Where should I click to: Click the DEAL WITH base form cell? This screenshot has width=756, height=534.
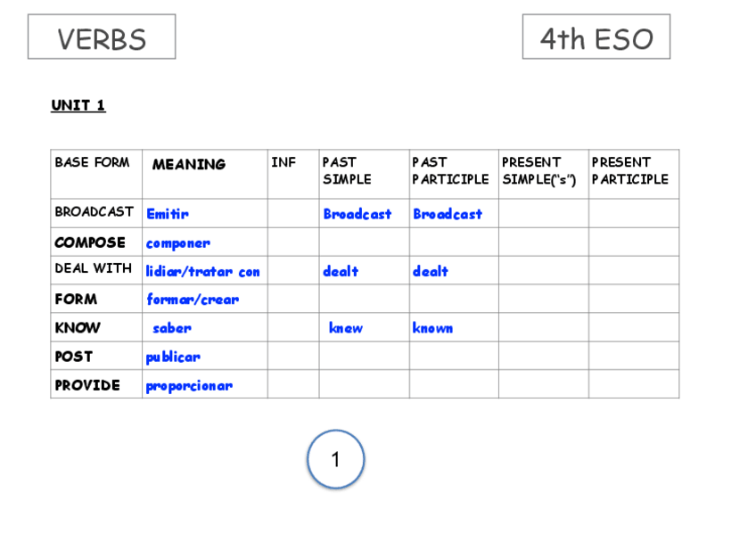pyautogui.click(x=94, y=268)
